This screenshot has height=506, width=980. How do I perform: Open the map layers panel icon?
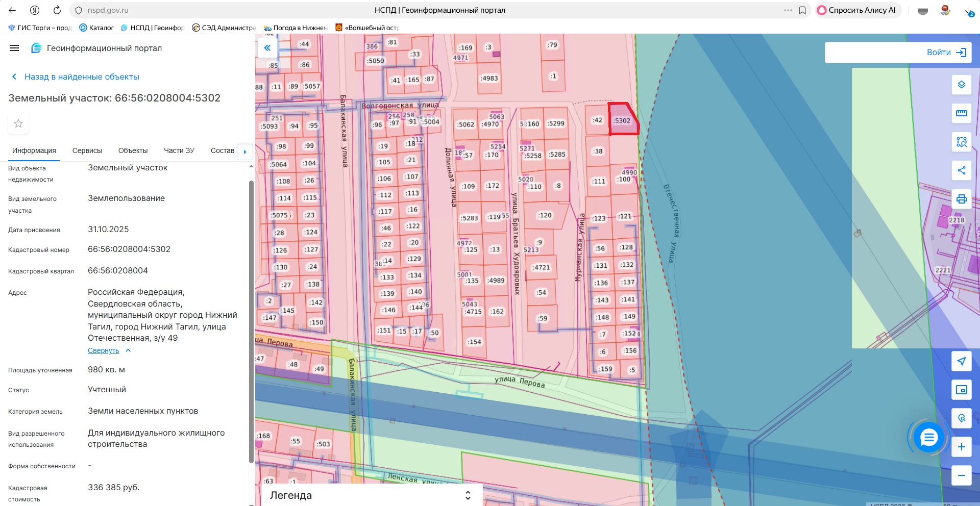click(961, 85)
